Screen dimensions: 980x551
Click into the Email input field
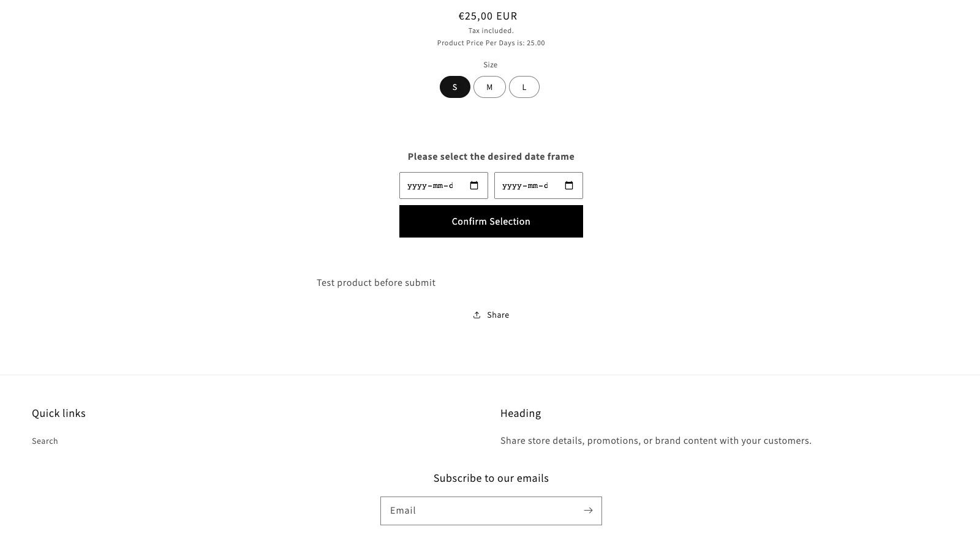click(480, 511)
